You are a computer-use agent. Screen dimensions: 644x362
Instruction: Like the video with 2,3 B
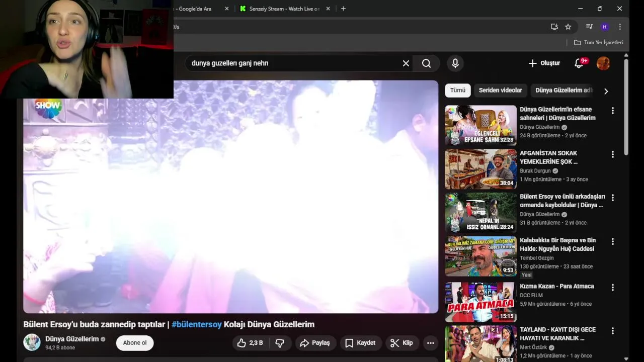(x=251, y=343)
